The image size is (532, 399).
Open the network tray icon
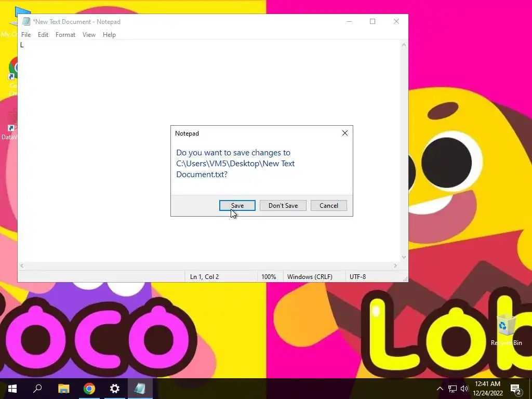(453, 389)
